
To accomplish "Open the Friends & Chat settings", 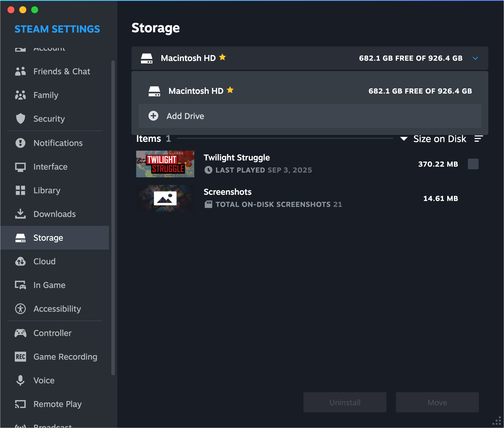I will [55, 71].
